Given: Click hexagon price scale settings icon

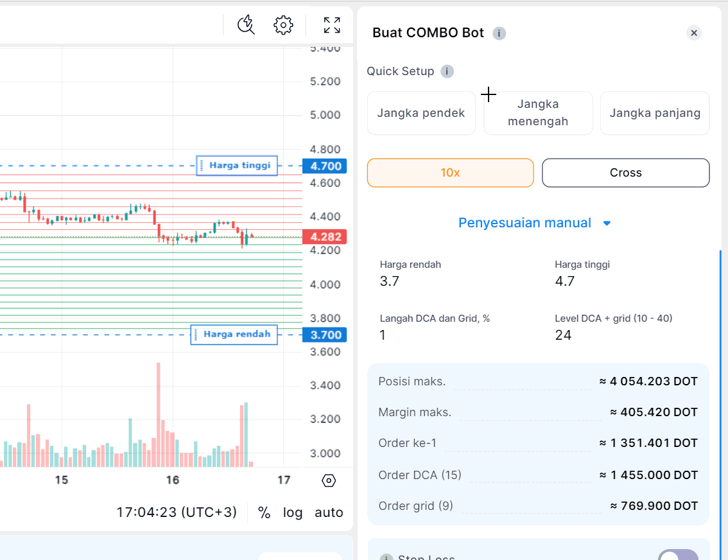Looking at the screenshot, I should click(329, 480).
